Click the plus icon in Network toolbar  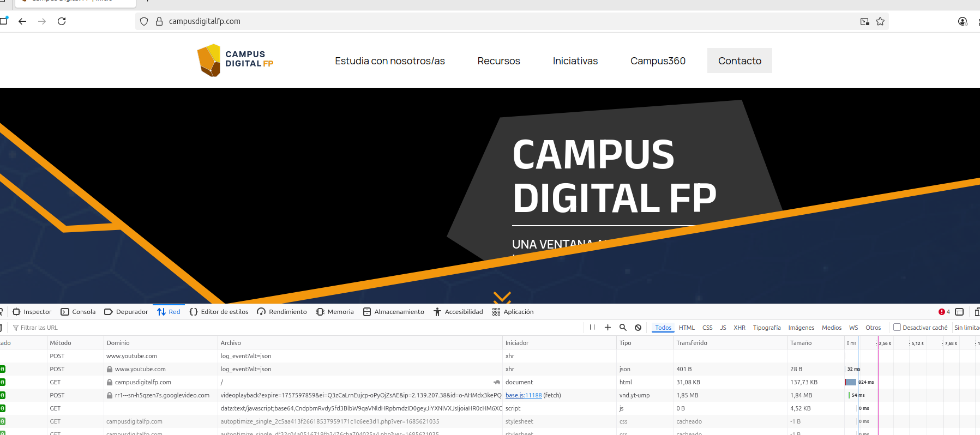click(x=608, y=328)
